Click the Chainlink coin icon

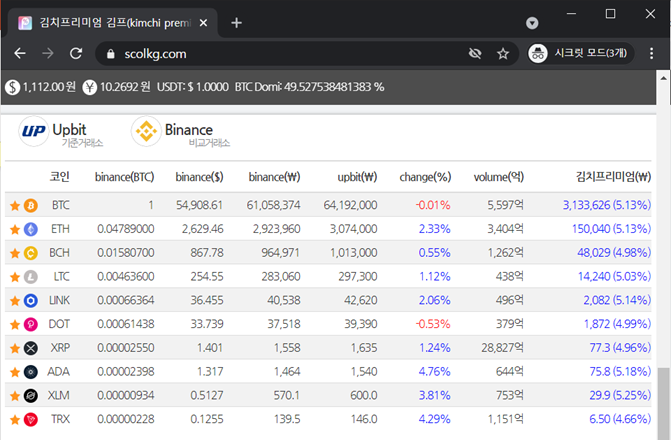(30, 301)
